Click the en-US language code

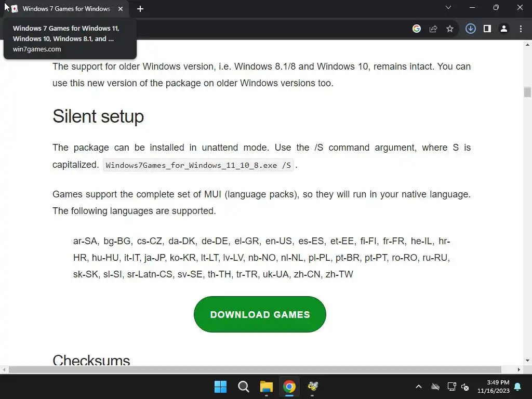coord(278,241)
